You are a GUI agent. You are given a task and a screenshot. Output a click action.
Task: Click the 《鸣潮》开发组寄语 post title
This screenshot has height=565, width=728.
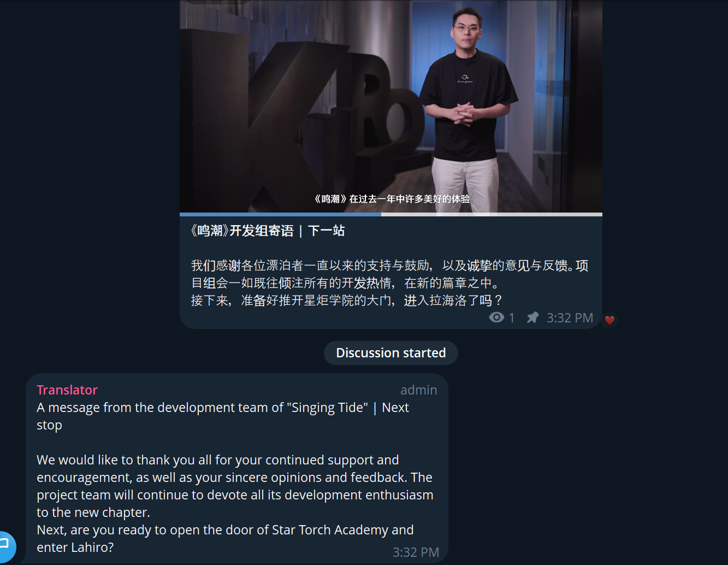click(x=268, y=231)
